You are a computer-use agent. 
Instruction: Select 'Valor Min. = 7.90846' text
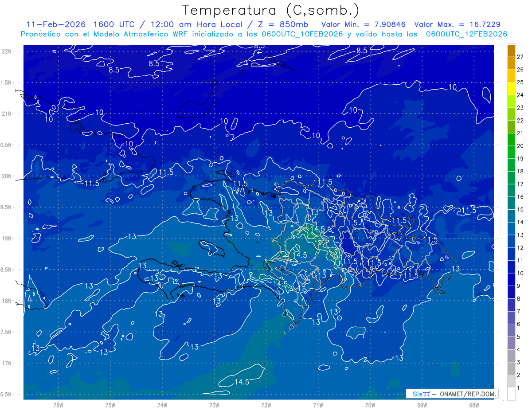tap(364, 24)
